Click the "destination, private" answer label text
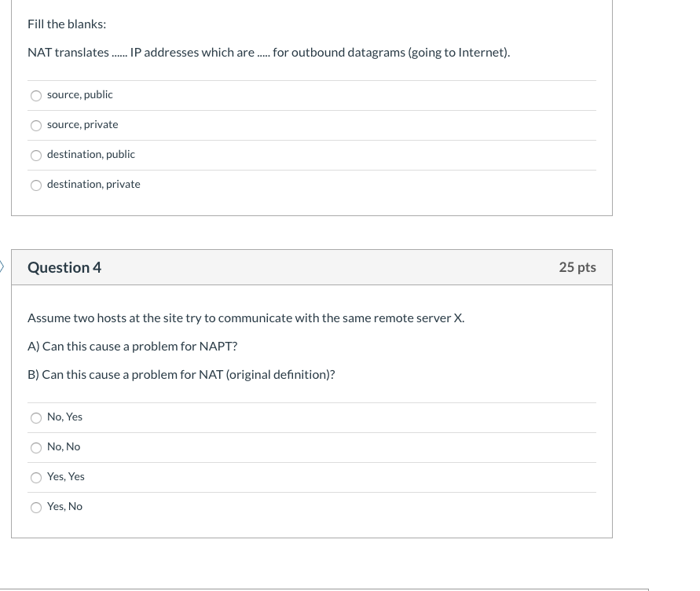The image size is (700, 591). click(x=93, y=184)
